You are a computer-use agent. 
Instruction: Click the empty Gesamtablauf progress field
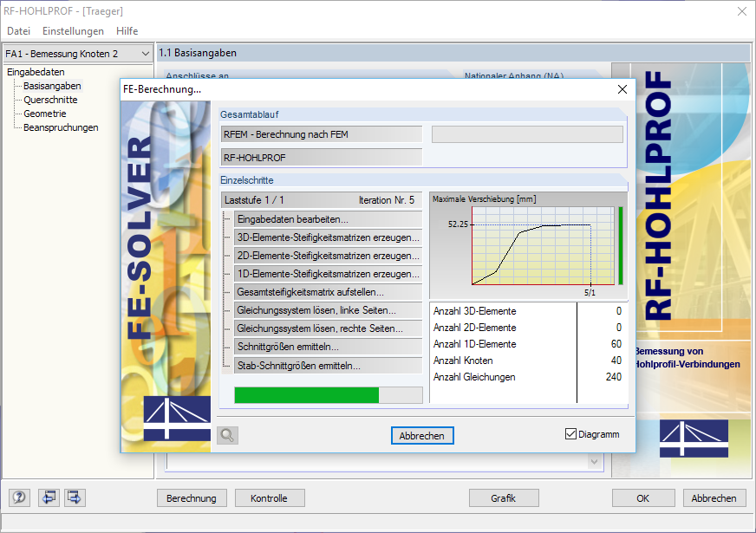527,134
